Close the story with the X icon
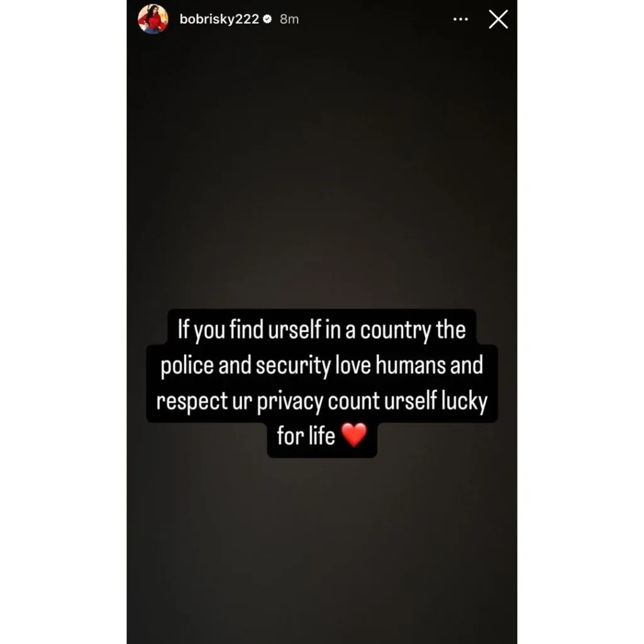The height and width of the screenshot is (644, 644). pyautogui.click(x=498, y=19)
